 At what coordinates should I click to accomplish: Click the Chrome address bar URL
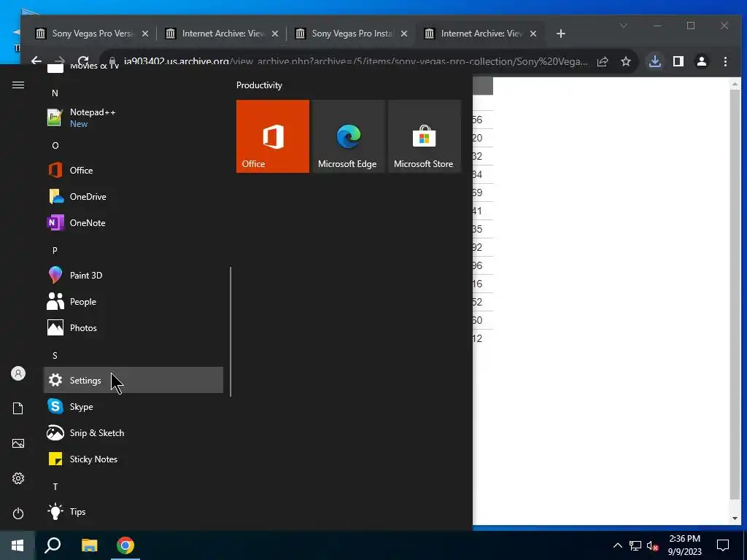point(355,61)
